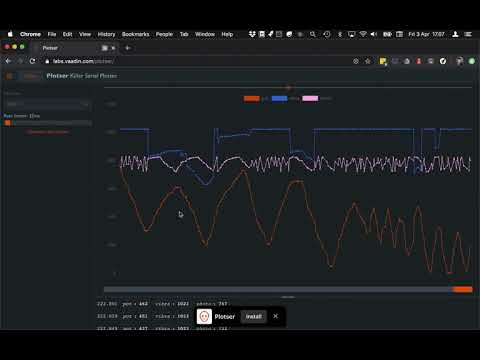
Task: Click the Plotser app icon in prompt
Action: 204,316
